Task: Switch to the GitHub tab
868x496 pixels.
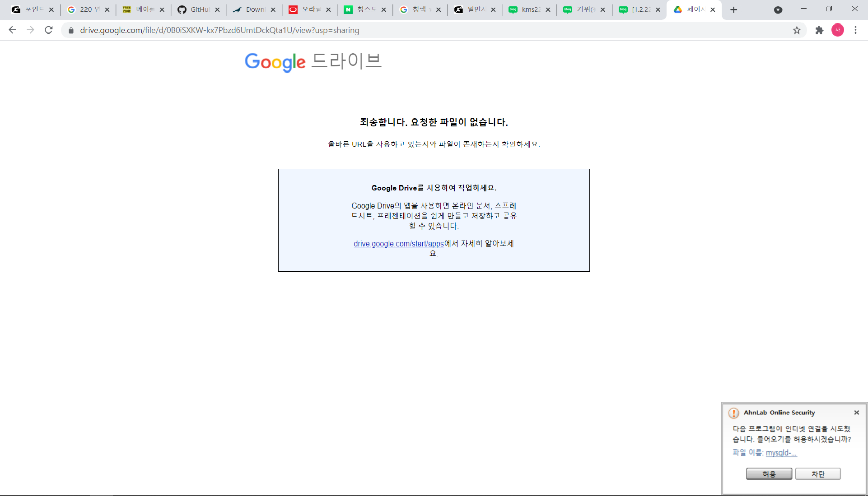Action: click(196, 9)
